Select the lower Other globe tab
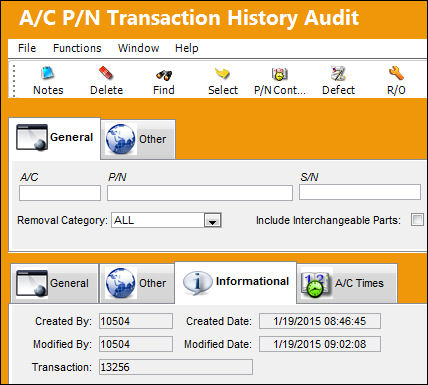The height and width of the screenshot is (385, 428). coord(137,283)
